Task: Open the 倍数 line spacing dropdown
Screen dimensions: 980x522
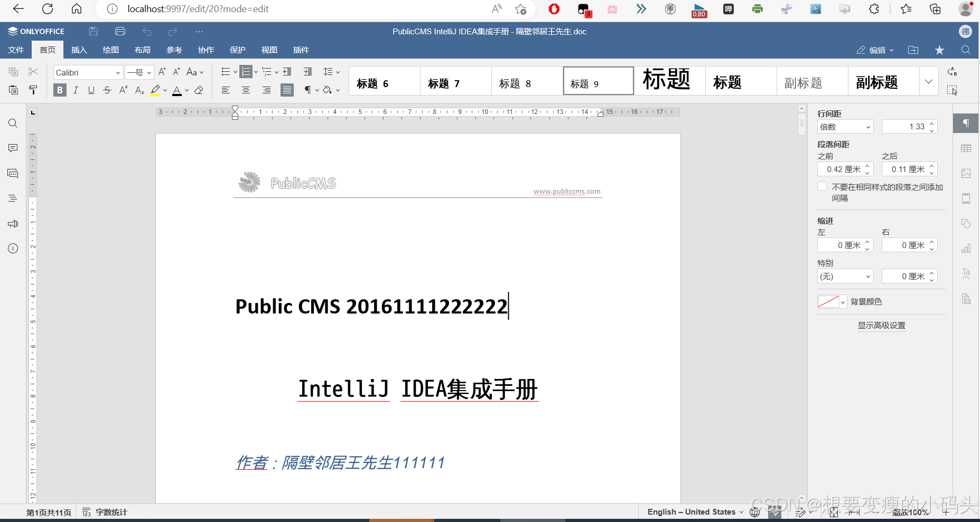Action: (867, 126)
